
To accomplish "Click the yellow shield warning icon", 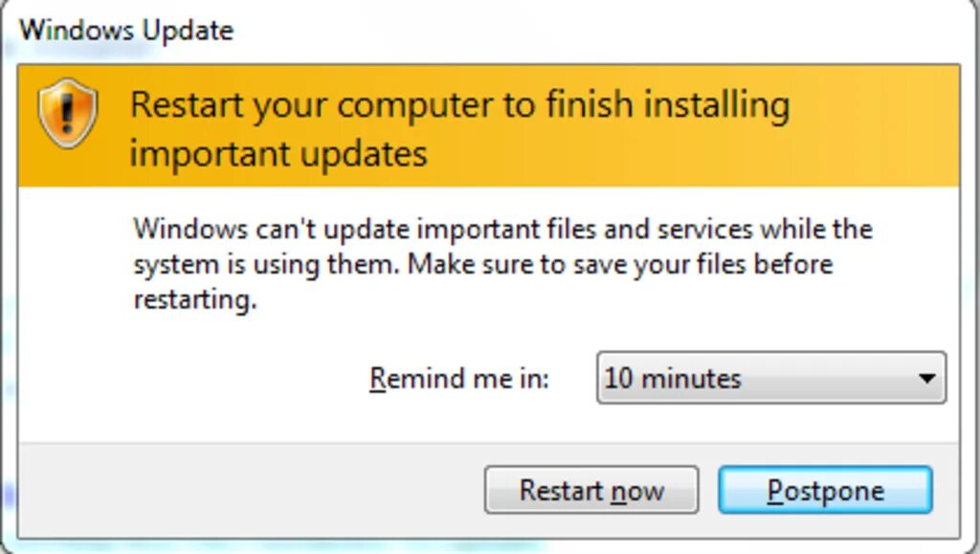I will pyautogui.click(x=68, y=113).
